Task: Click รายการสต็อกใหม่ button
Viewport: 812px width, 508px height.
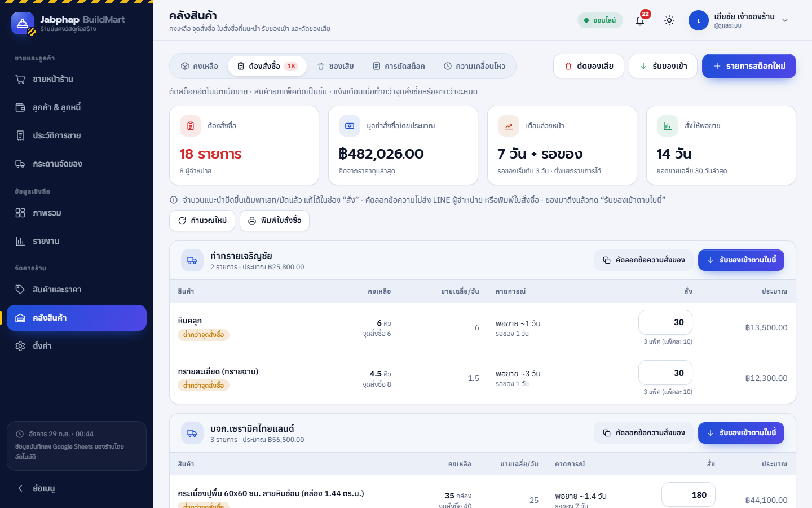Action: 749,66
